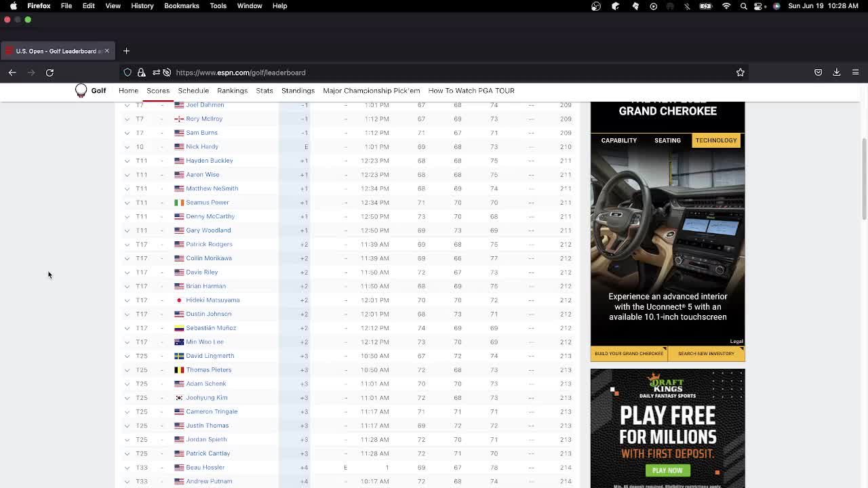Click the tracking protection shield icon
The image size is (868, 488).
point(127,73)
